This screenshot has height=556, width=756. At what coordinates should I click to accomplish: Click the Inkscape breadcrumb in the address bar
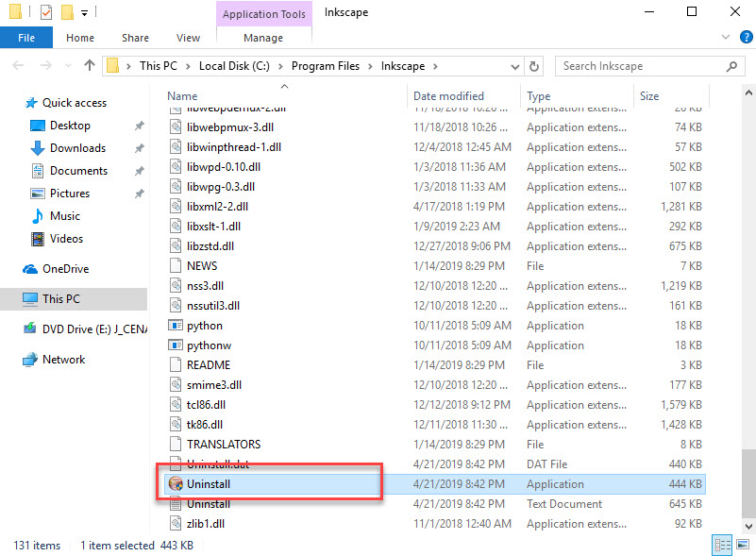(403, 66)
